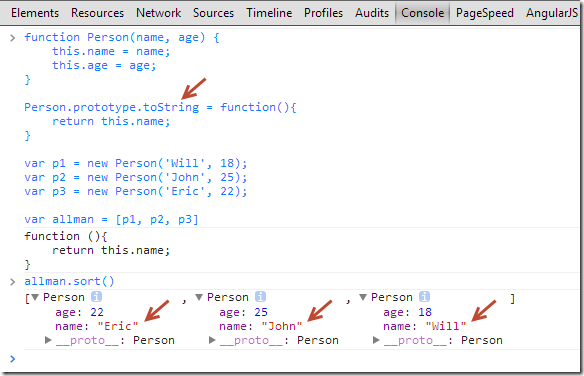Open the Elements tab
This screenshot has width=584, height=376.
(35, 13)
